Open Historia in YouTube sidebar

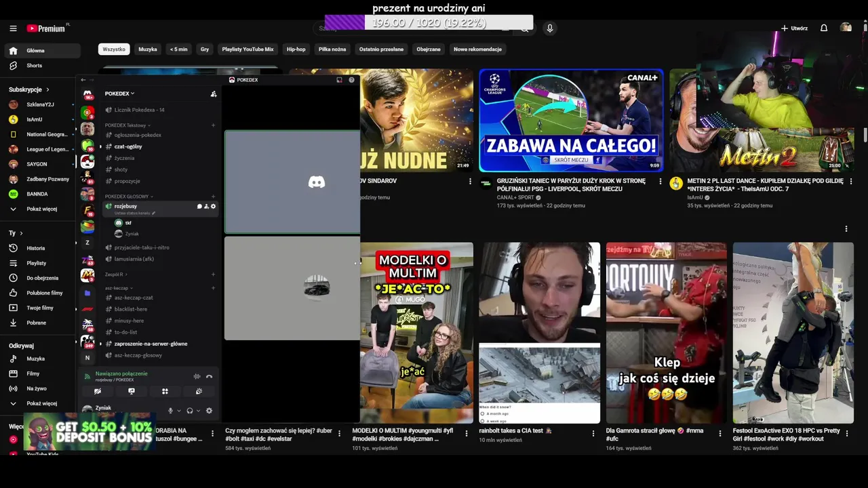[x=36, y=248]
